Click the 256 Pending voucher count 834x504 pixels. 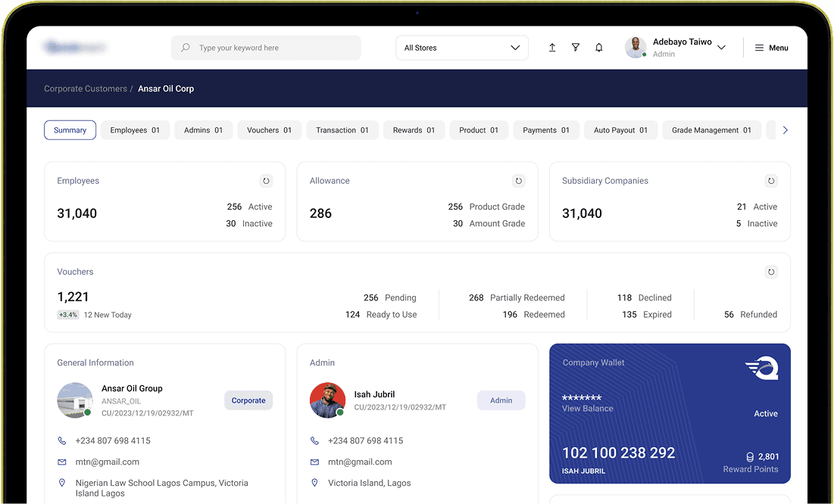(x=390, y=297)
